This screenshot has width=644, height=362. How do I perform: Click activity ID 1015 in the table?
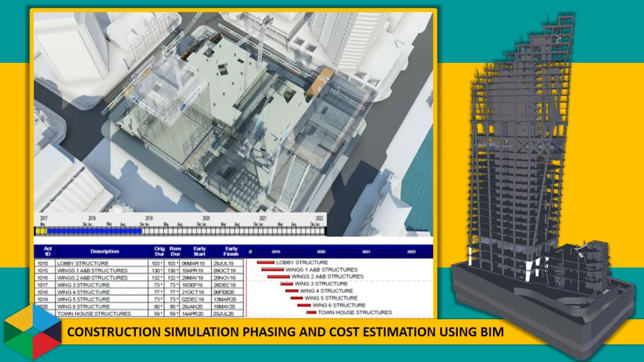[x=43, y=270]
